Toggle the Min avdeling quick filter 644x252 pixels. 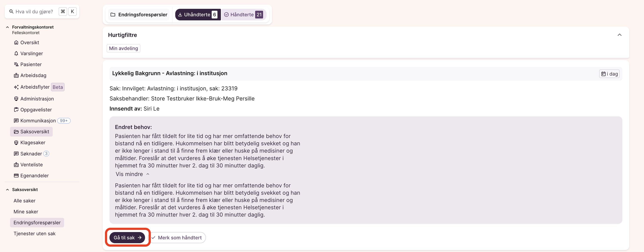pyautogui.click(x=123, y=48)
